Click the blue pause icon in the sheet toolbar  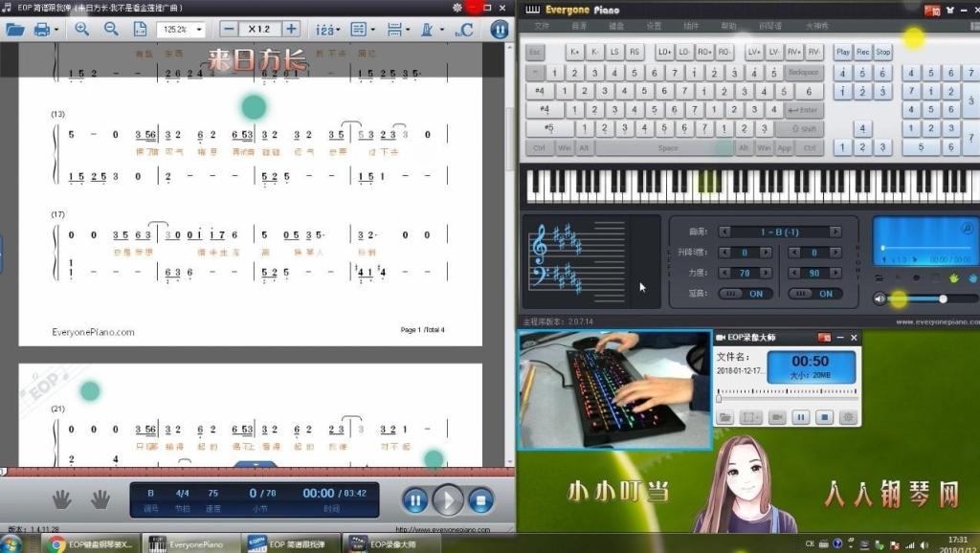(x=500, y=30)
